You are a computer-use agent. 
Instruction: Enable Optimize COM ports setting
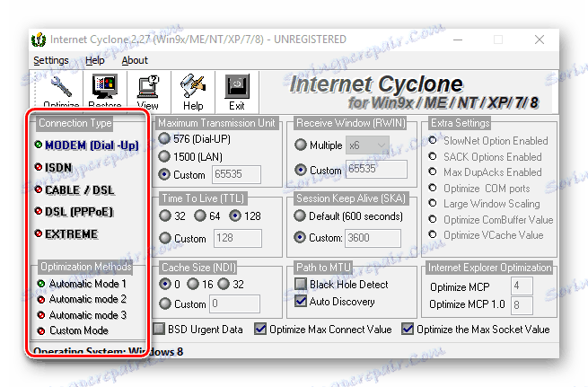(x=433, y=188)
